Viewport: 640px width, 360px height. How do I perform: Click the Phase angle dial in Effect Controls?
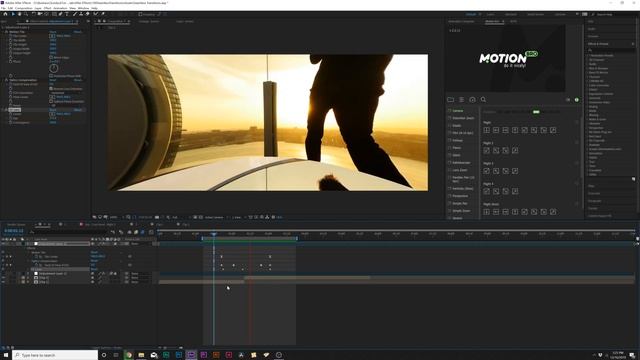[53, 68]
